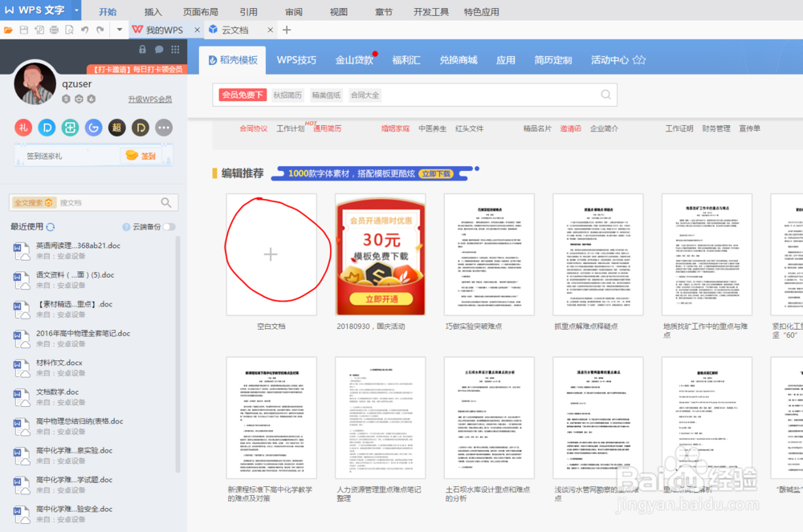This screenshot has width=803, height=532.
Task: Open the 插入 ribbon menu
Action: (153, 12)
